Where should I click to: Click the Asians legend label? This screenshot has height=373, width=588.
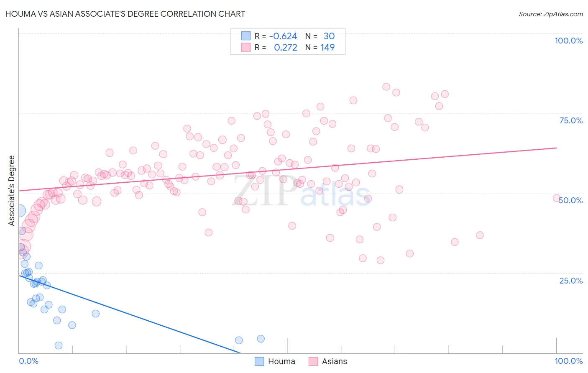pos(334,361)
